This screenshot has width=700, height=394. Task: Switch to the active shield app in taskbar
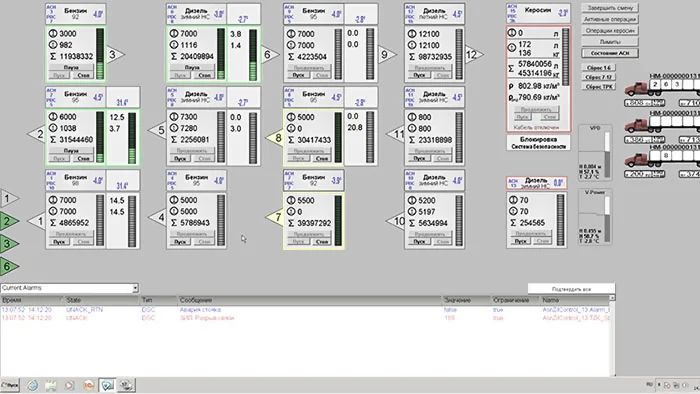pos(107,385)
